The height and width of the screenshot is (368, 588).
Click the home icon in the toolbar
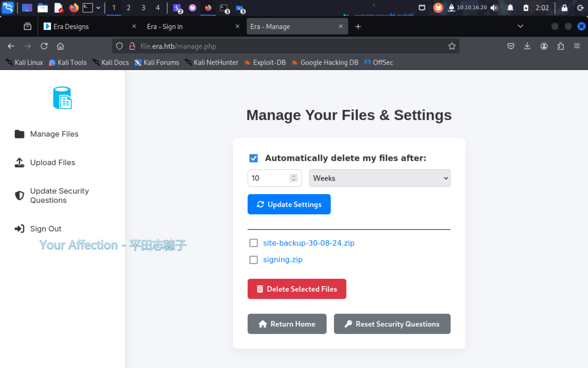point(60,46)
